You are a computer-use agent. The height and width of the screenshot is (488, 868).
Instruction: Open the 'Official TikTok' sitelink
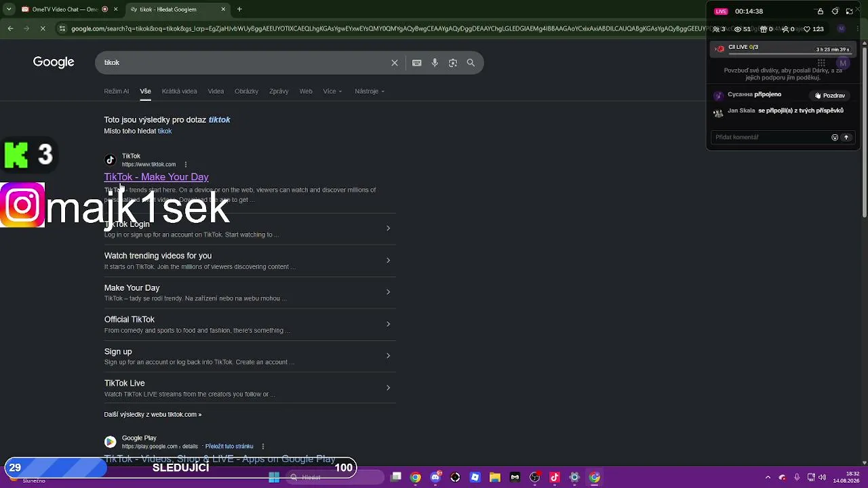click(130, 319)
